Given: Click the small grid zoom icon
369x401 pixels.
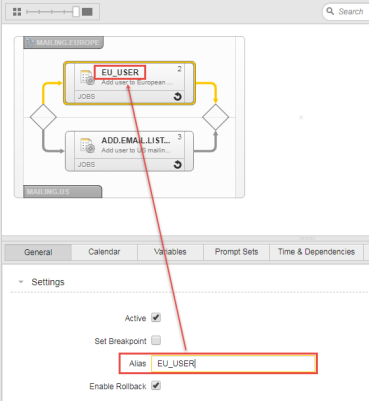Looking at the screenshot, I should tap(17, 12).
